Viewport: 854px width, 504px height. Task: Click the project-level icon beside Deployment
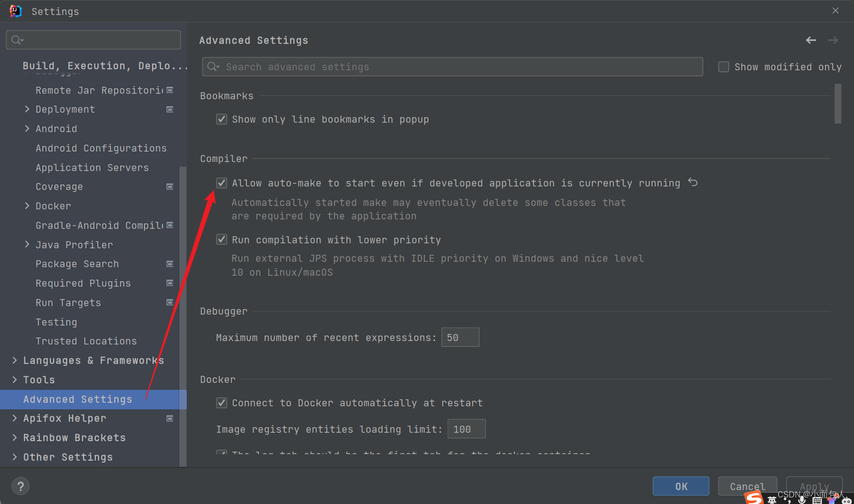(170, 109)
